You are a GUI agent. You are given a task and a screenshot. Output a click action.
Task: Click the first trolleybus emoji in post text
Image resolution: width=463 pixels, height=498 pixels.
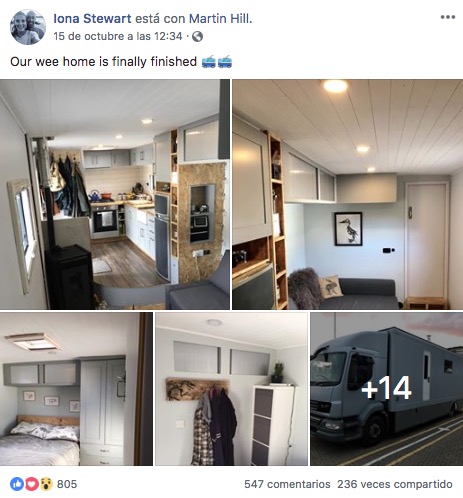pyautogui.click(x=209, y=62)
